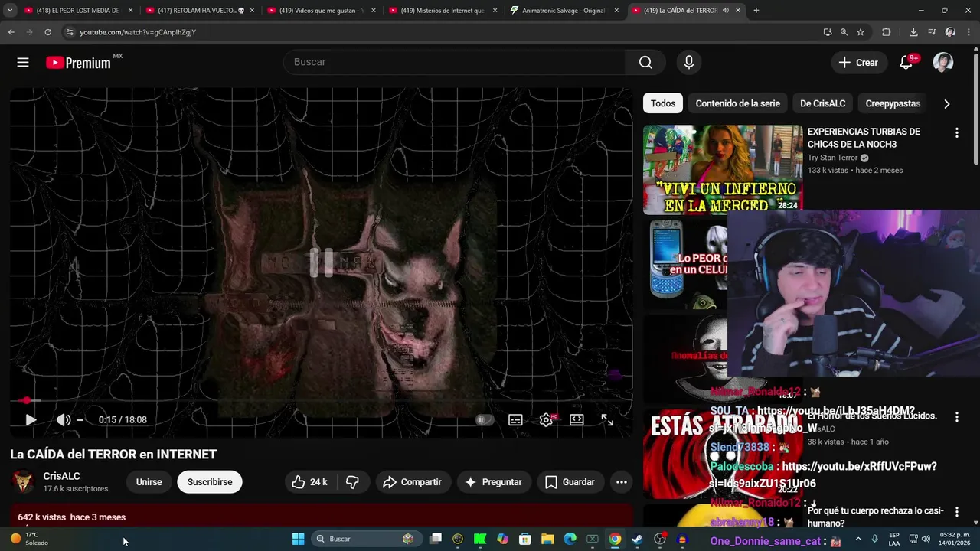This screenshot has height=551, width=980.
Task: Start voice search with microphone icon
Action: pyautogui.click(x=689, y=62)
